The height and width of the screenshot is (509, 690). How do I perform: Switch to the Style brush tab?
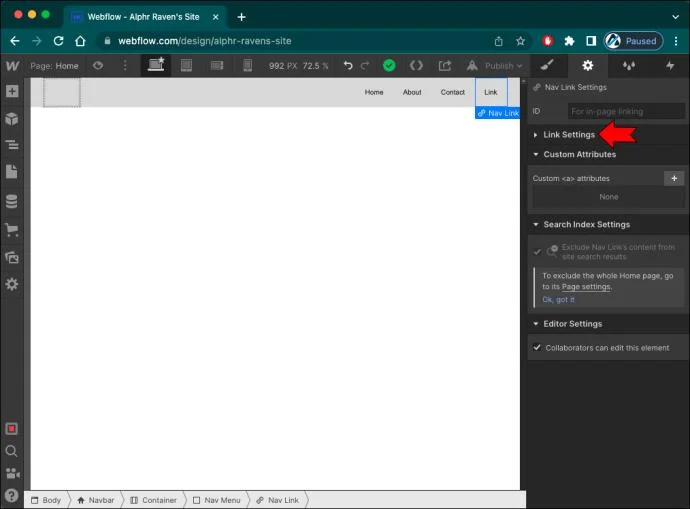547,66
